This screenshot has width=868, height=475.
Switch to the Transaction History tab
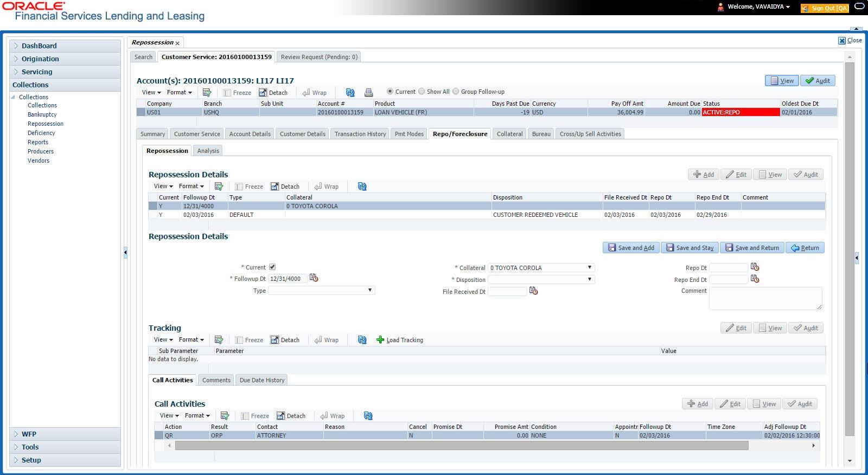[360, 134]
